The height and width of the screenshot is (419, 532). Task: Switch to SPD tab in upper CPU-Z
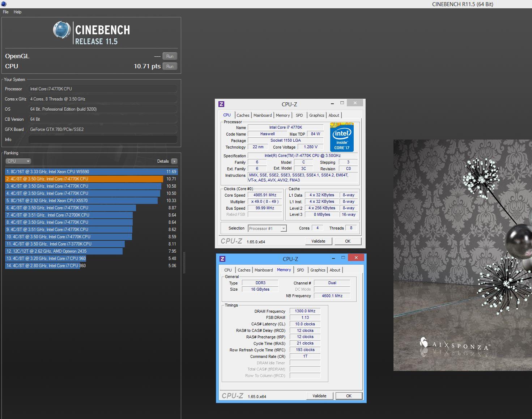click(299, 115)
